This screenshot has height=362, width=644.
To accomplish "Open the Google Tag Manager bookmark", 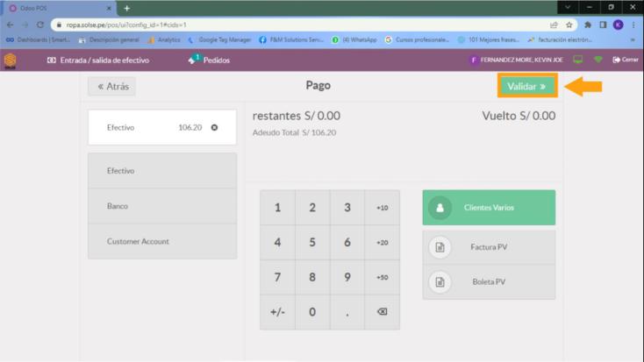I will (219, 39).
